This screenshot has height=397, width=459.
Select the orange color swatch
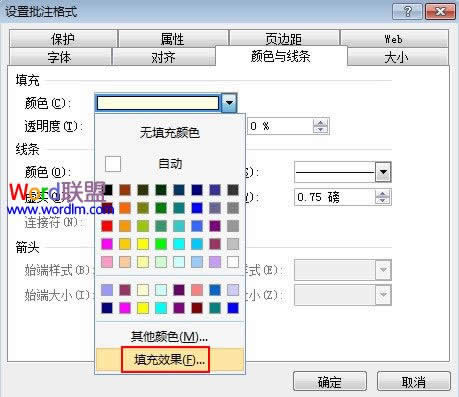[x=125, y=208]
